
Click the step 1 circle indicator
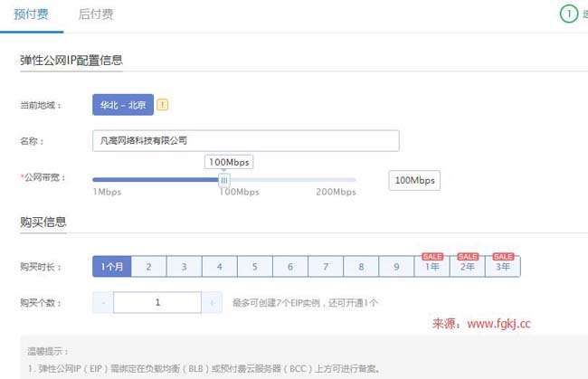568,14
